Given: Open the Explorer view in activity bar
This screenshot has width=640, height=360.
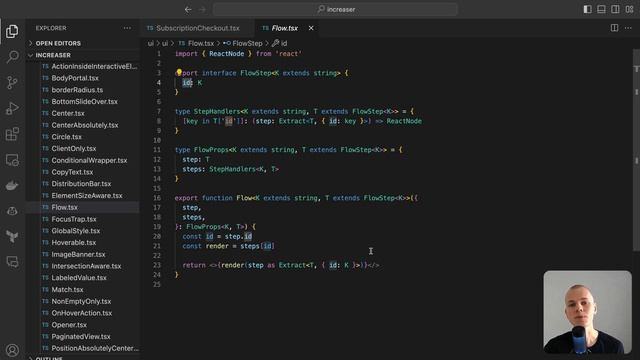Looking at the screenshot, I should click(12, 31).
